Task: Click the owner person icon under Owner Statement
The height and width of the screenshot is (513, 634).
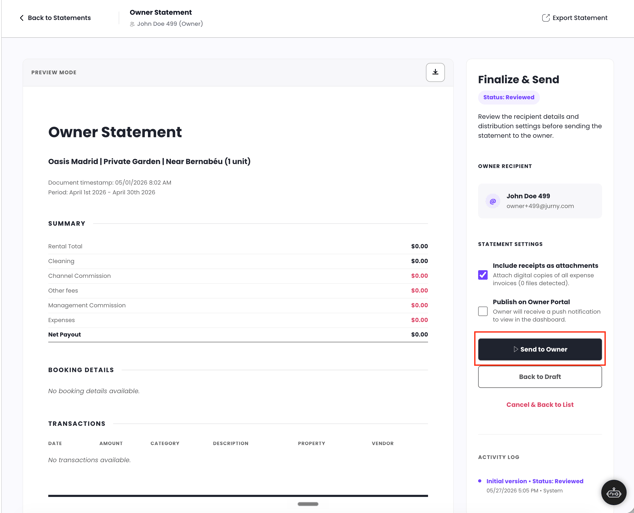Action: pyautogui.click(x=132, y=24)
